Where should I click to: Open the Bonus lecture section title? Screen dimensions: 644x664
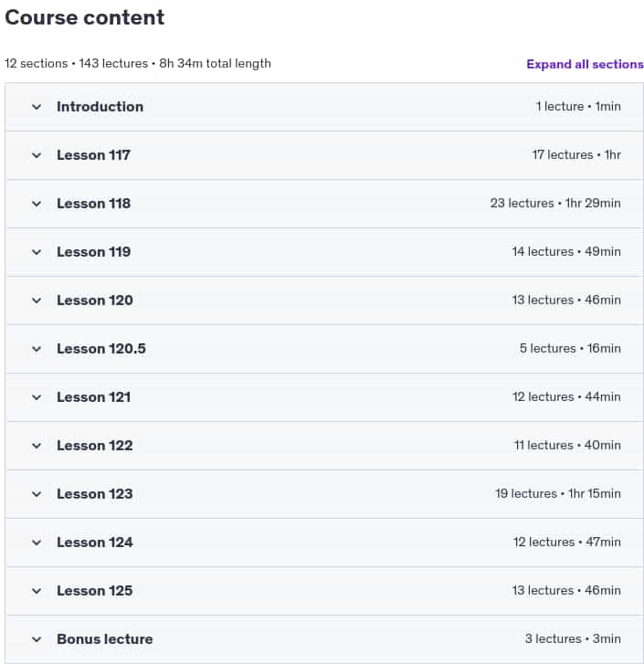pyautogui.click(x=104, y=639)
